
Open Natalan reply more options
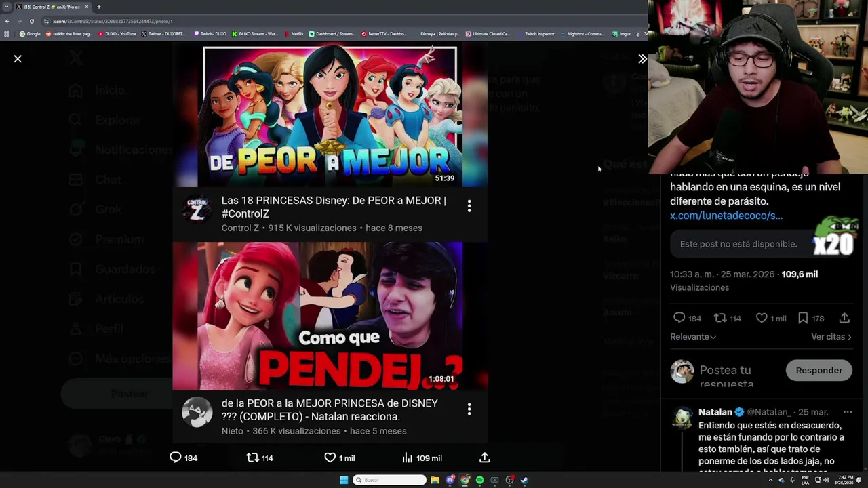click(x=847, y=412)
